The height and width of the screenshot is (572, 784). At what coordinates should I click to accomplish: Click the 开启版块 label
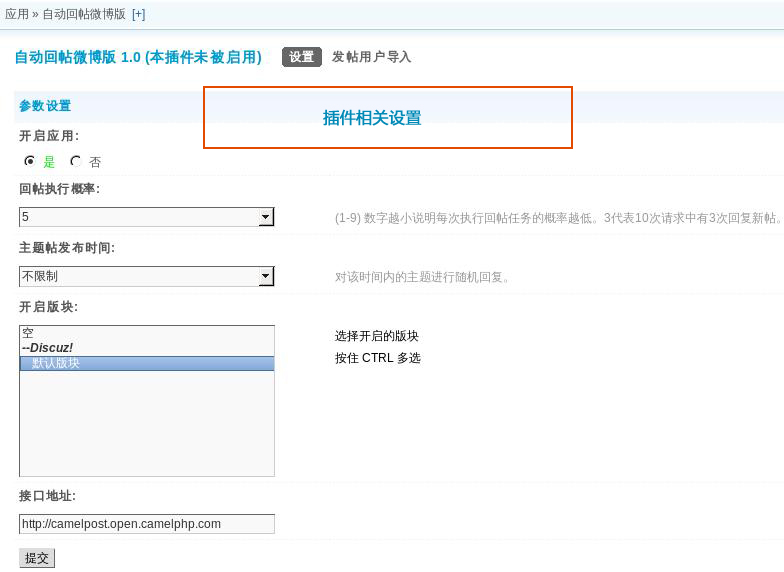tap(48, 306)
